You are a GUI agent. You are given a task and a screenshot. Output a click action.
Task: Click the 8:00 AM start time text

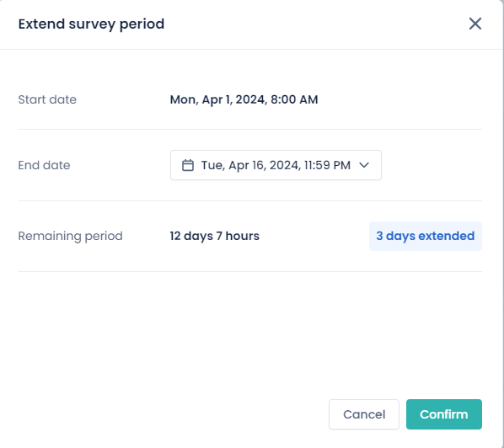(294, 99)
